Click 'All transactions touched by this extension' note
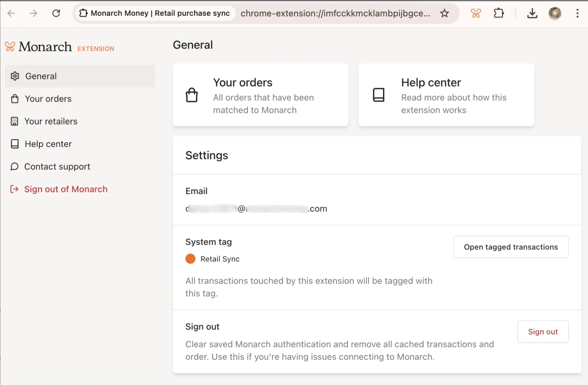Viewport: 588px width, 385px height. pos(309,287)
